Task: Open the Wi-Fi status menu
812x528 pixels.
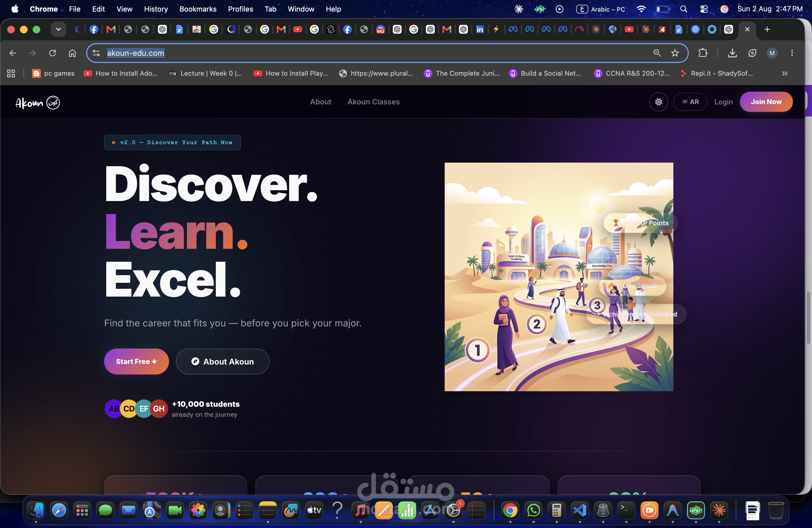Action: [641, 9]
